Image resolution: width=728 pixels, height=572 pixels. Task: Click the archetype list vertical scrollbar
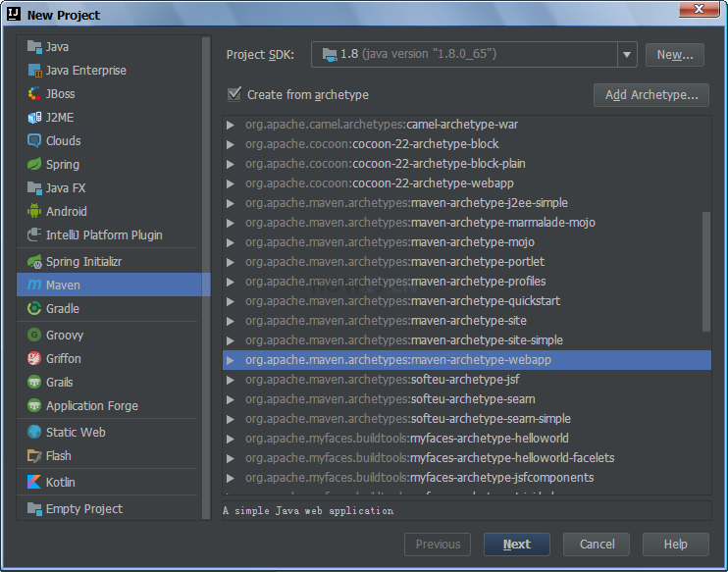tap(706, 272)
